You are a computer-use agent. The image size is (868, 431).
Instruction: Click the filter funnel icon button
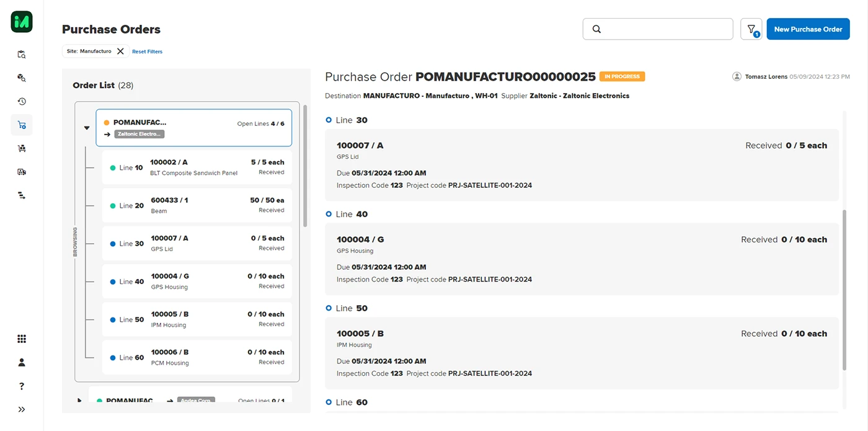(x=751, y=29)
